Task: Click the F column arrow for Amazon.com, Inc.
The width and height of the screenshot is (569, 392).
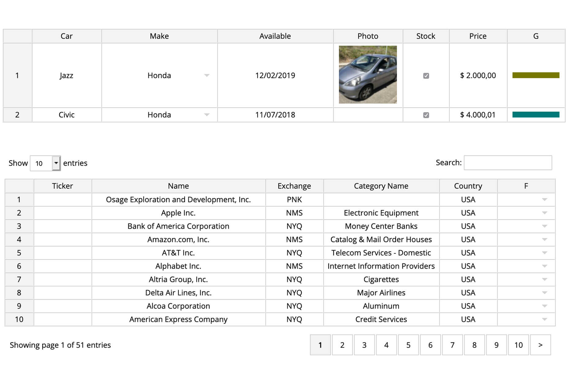Action: coord(544,239)
